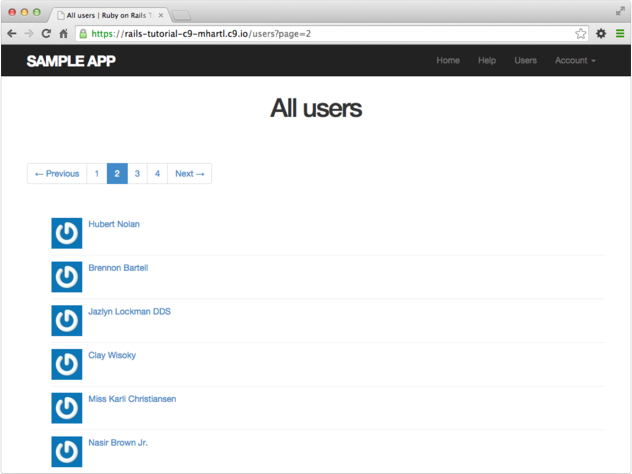Go to the Previous page of users
Screen dimensions: 632x474
tap(57, 174)
